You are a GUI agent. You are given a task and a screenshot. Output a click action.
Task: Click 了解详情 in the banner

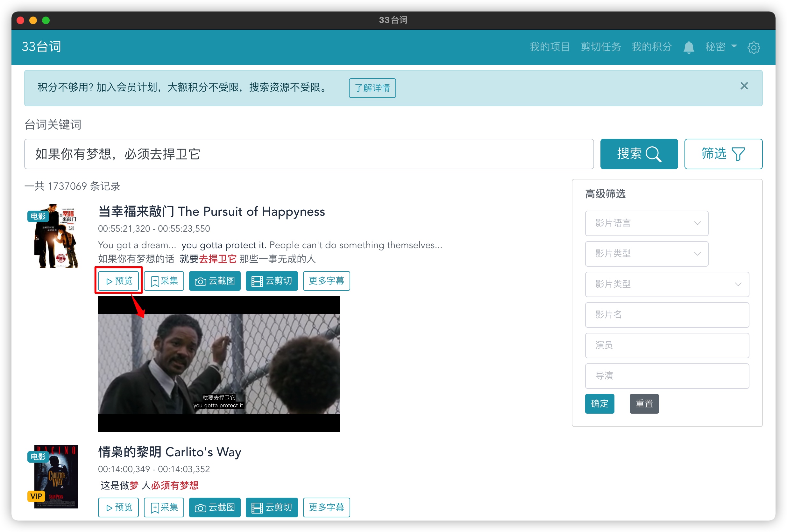click(x=372, y=88)
